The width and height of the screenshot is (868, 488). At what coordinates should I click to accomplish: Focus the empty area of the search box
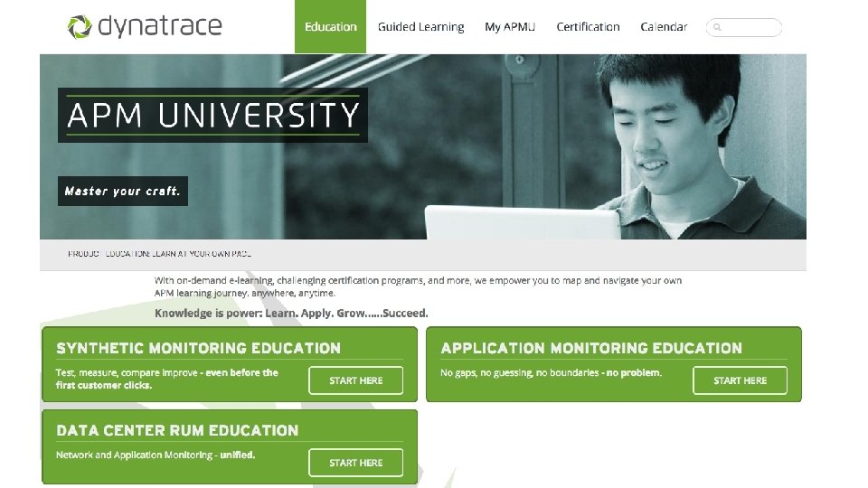pyautogui.click(x=750, y=27)
